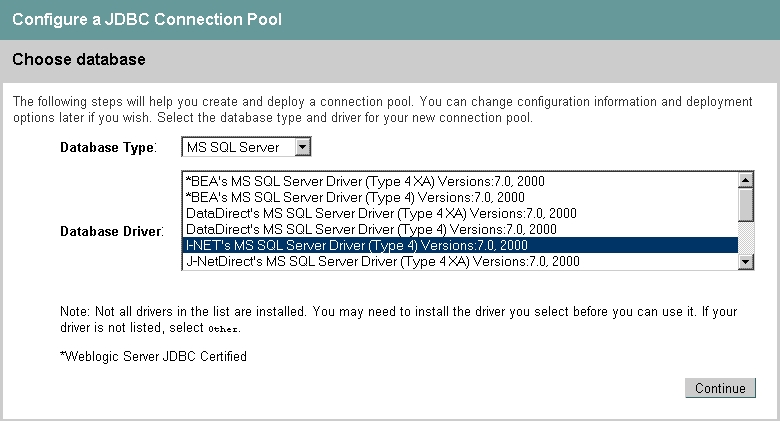Viewport: 780px width, 421px height.
Task: Click the Choose database heading
Action: [x=79, y=59]
